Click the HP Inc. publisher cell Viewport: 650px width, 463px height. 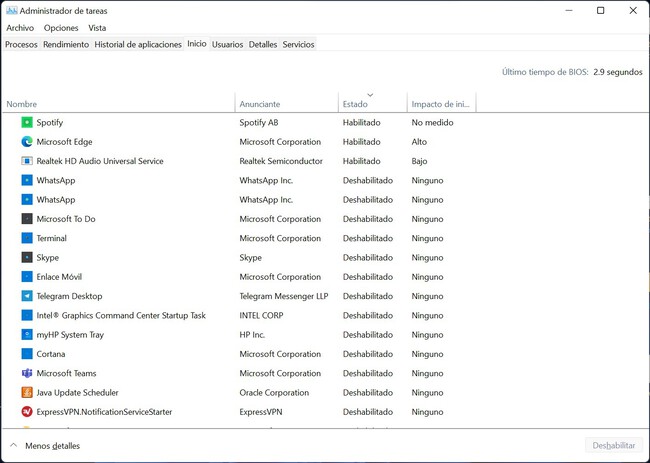click(252, 335)
